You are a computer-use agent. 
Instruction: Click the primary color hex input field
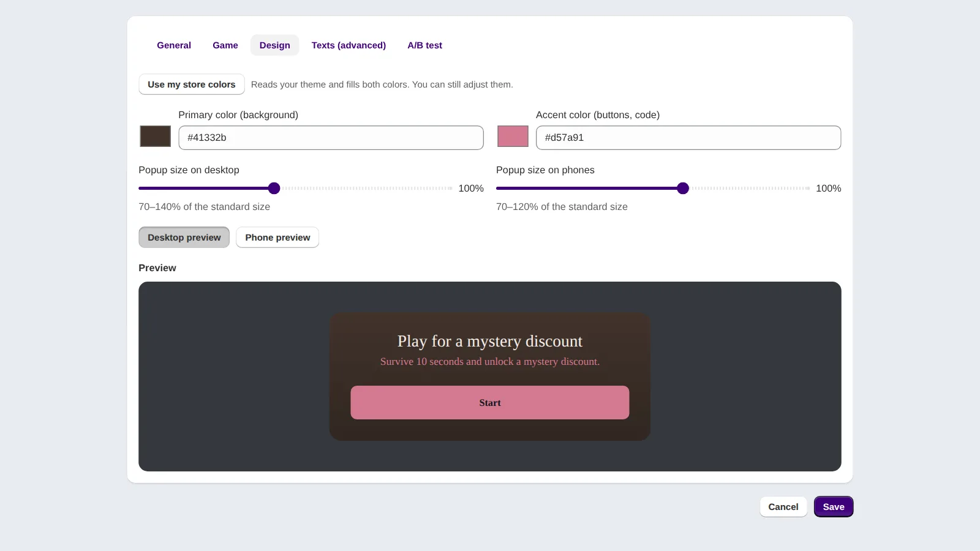[331, 138]
